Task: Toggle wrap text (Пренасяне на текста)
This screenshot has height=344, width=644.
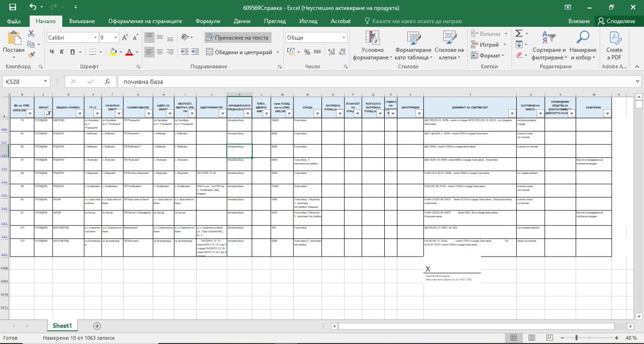Action: pos(237,38)
